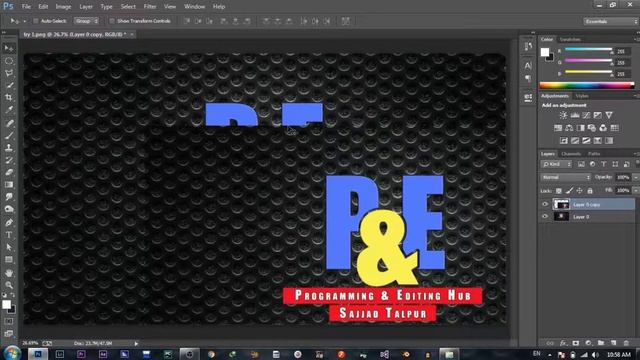640x360 pixels.
Task: Switch to the Swatches tab
Action: [570, 40]
